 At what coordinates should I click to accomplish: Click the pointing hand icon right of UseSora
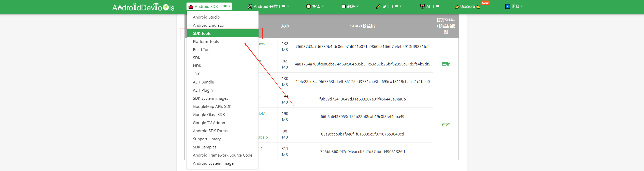pyautogui.click(x=478, y=7)
